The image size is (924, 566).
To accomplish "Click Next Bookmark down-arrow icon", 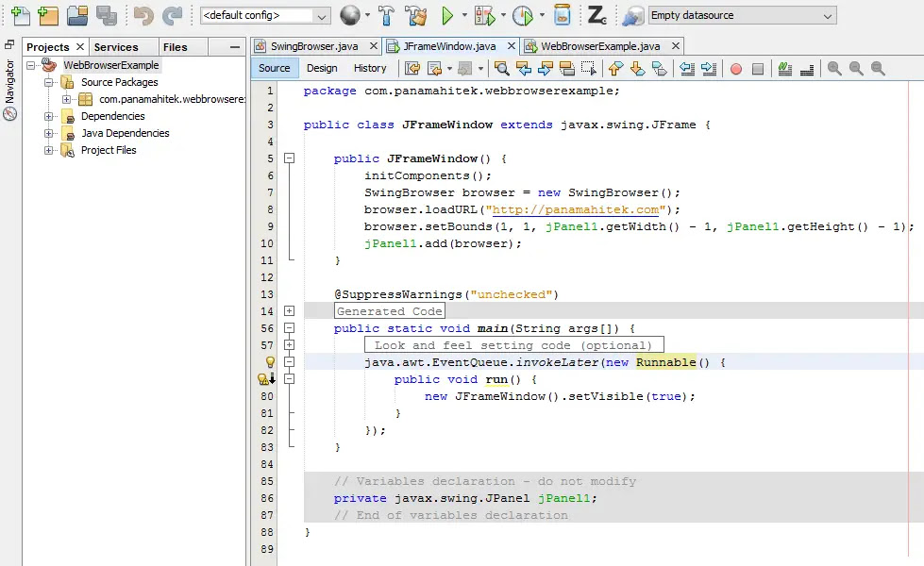I will [637, 68].
